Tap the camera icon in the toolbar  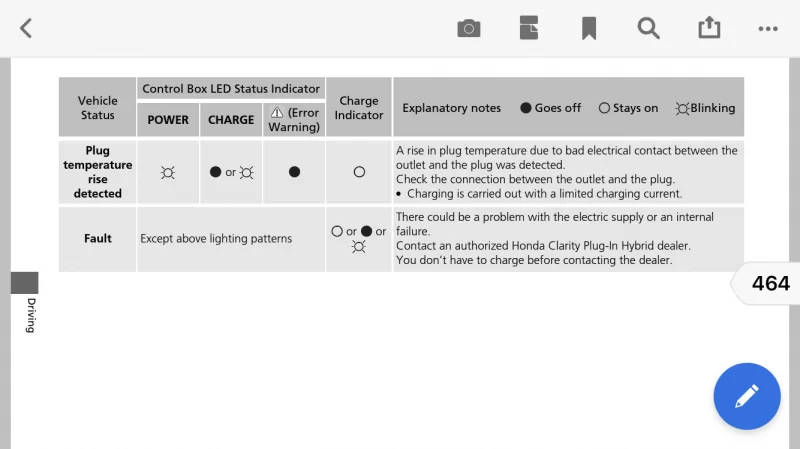point(468,28)
